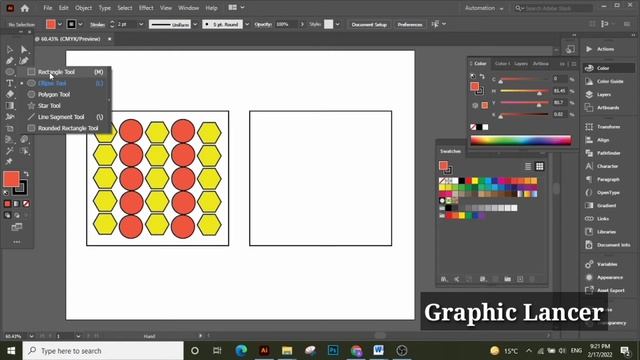
Task: Open the Variables panel icon
Action: click(x=589, y=264)
